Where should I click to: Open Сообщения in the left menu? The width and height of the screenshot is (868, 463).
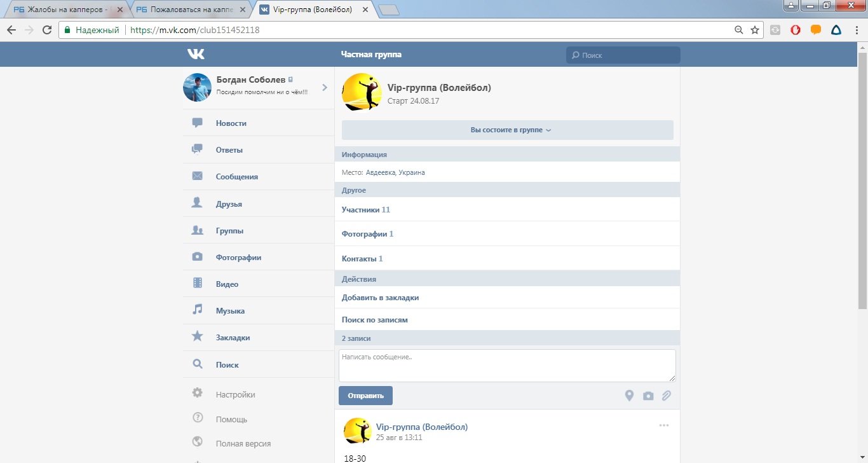(236, 177)
